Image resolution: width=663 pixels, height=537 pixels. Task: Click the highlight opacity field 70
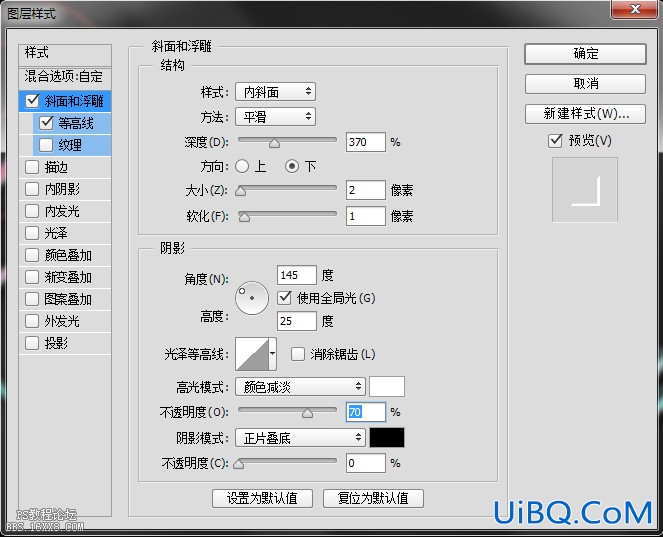coord(366,412)
